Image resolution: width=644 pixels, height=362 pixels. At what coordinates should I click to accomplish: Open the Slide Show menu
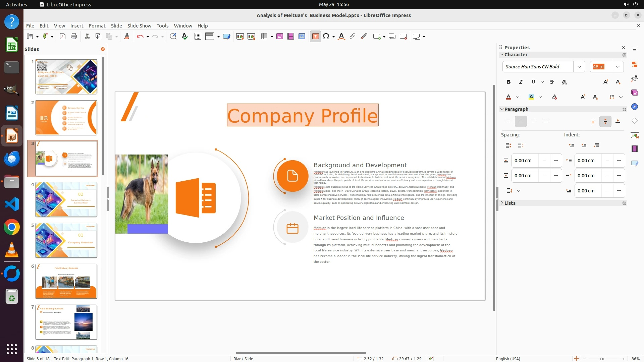139,26
